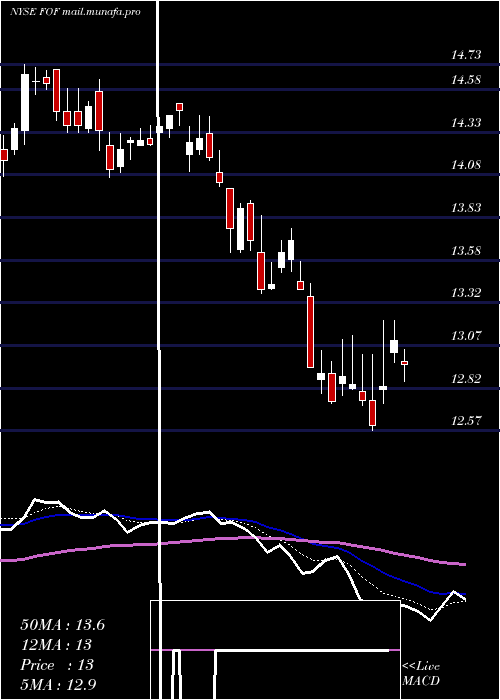The image size is (500, 700).
Task: Click the 13.58 price axis label
Action: pyautogui.click(x=466, y=250)
